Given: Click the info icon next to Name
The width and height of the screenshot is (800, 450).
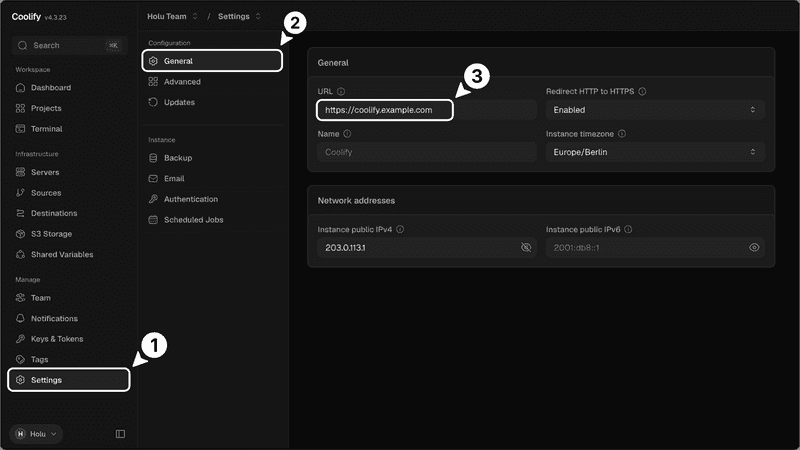Looking at the screenshot, I should 347,134.
